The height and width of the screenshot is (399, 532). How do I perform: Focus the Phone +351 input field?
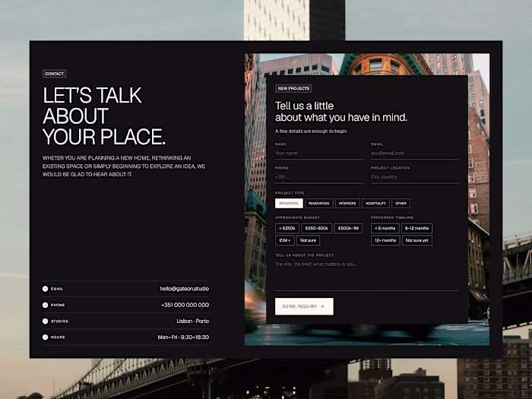(319, 177)
